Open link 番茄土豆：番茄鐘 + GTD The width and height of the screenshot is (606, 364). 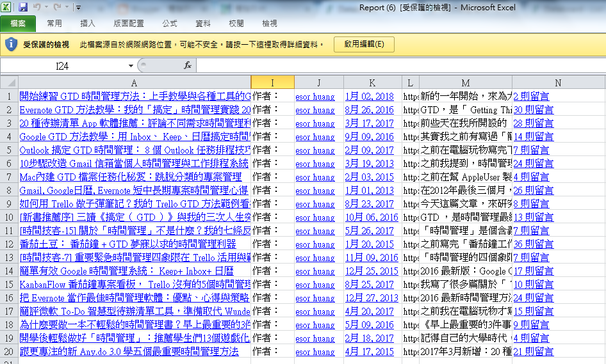click(127, 244)
